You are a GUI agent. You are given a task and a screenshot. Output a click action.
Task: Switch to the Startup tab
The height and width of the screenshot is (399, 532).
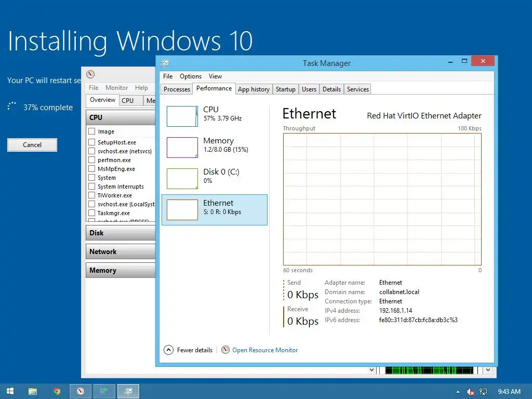click(286, 89)
